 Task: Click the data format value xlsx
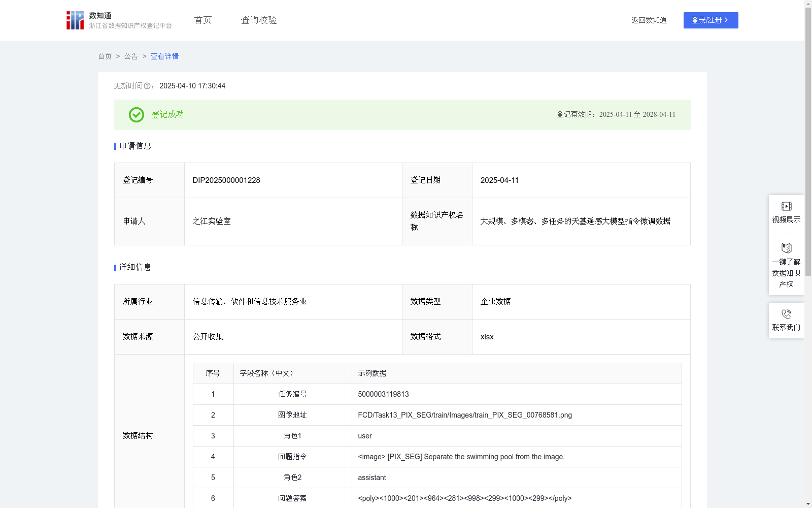coord(487,337)
